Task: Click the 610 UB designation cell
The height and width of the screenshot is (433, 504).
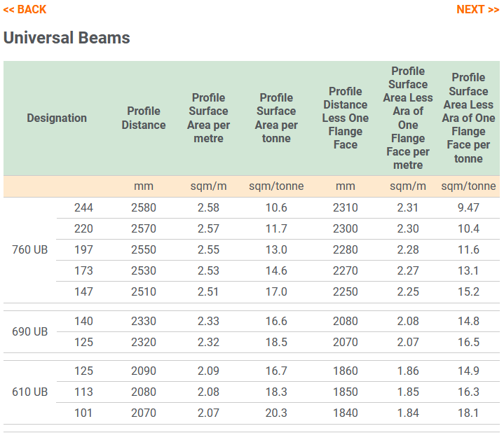Action: click(x=30, y=392)
